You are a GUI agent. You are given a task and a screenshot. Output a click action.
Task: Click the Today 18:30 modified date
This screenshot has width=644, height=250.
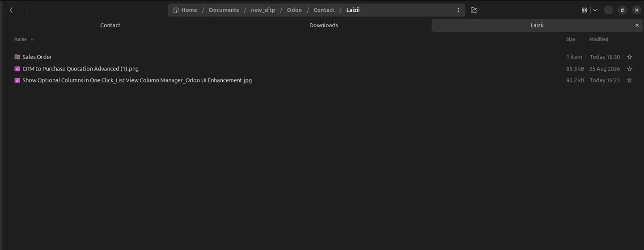pos(605,57)
